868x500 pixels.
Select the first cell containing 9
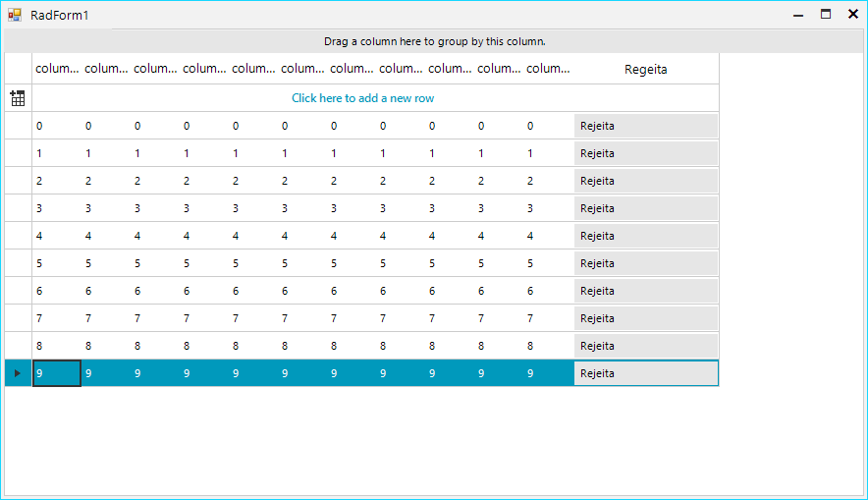pyautogui.click(x=57, y=373)
